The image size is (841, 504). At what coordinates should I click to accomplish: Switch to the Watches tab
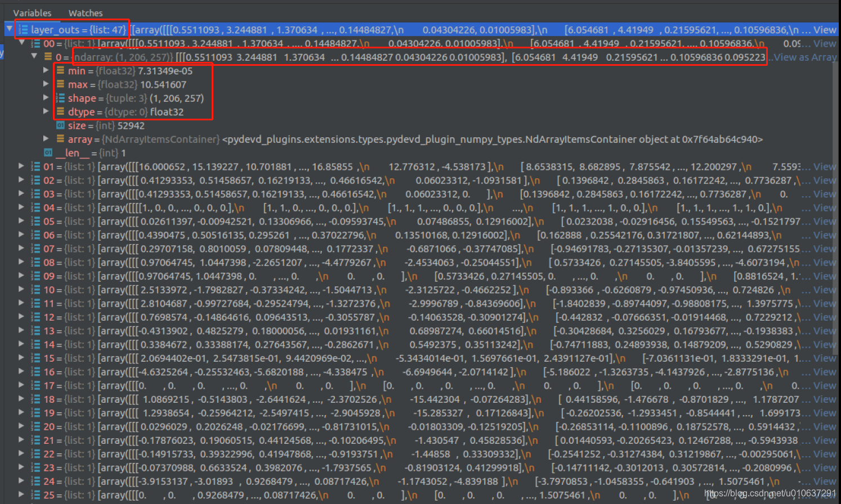click(x=86, y=13)
